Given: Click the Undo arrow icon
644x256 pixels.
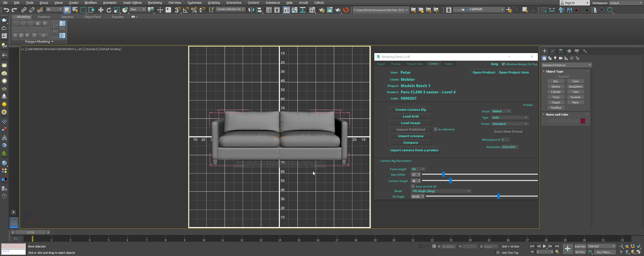Looking at the screenshot, I should [x=6, y=10].
